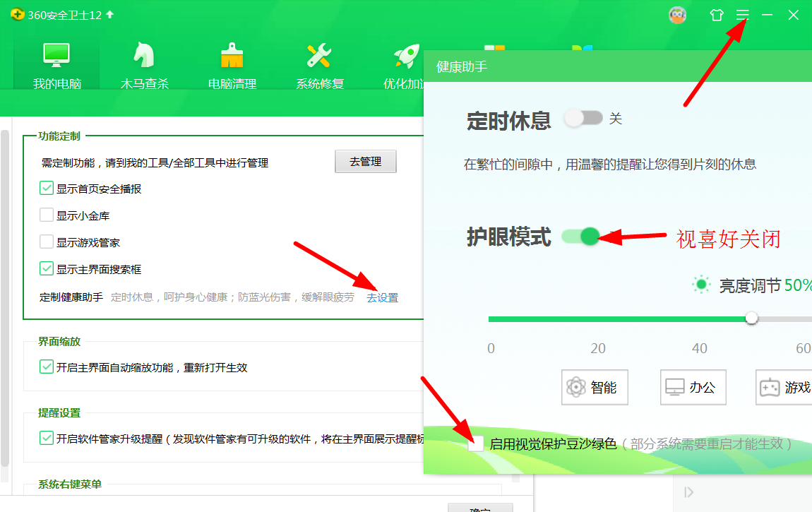Enable 启用视觉保护豆沙绿色 checkbox

click(x=475, y=443)
